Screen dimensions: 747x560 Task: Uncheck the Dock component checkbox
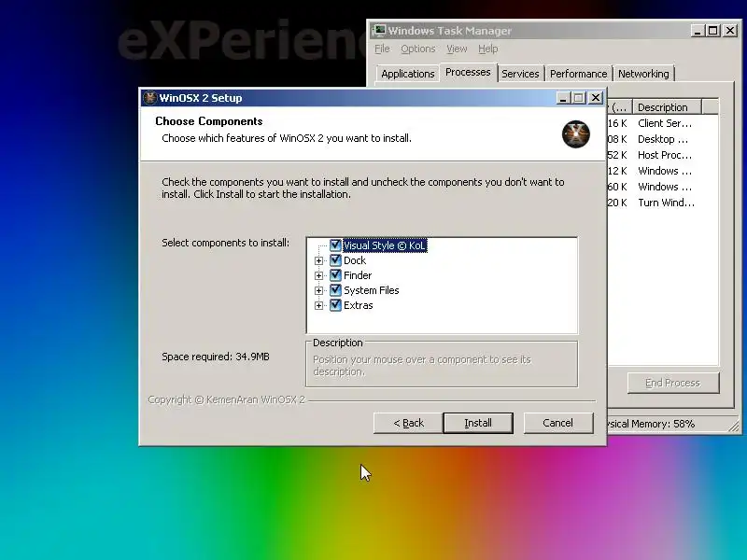pyautogui.click(x=335, y=260)
